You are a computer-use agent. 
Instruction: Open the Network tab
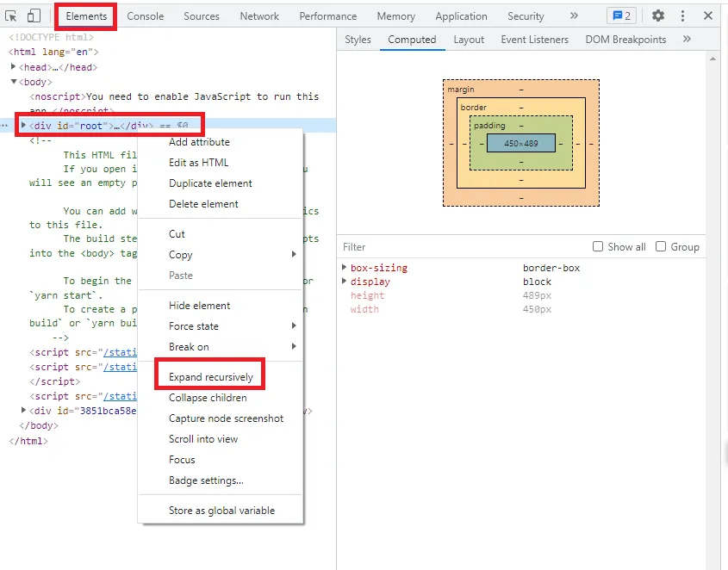point(259,16)
